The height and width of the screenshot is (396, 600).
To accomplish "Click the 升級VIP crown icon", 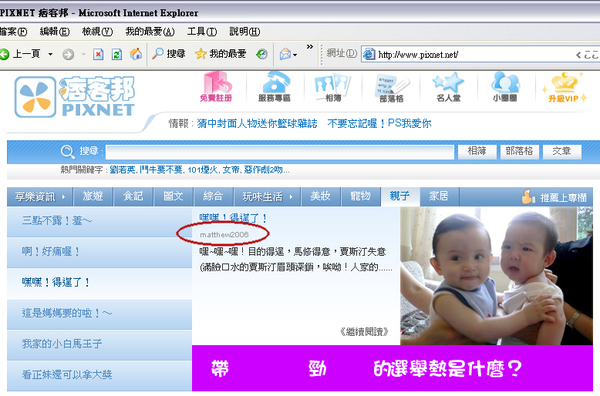I will coord(564,88).
